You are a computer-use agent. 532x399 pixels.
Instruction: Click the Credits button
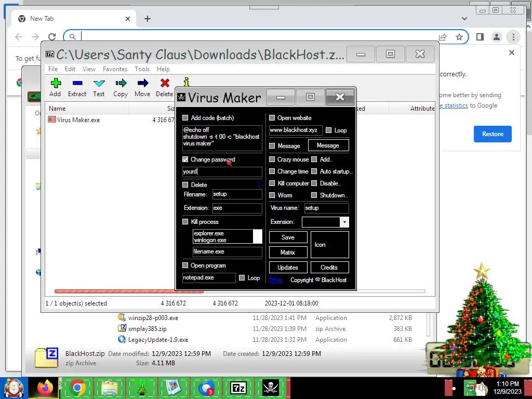coord(329,268)
